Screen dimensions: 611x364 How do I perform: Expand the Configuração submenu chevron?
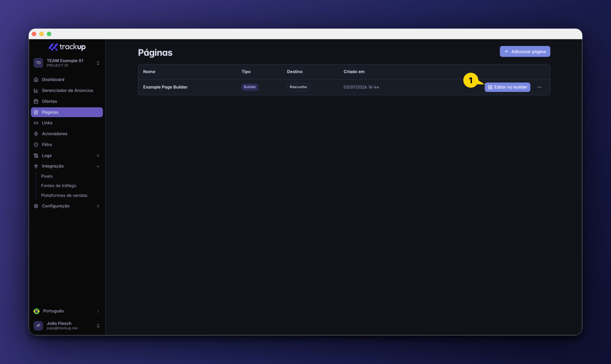[98, 206]
